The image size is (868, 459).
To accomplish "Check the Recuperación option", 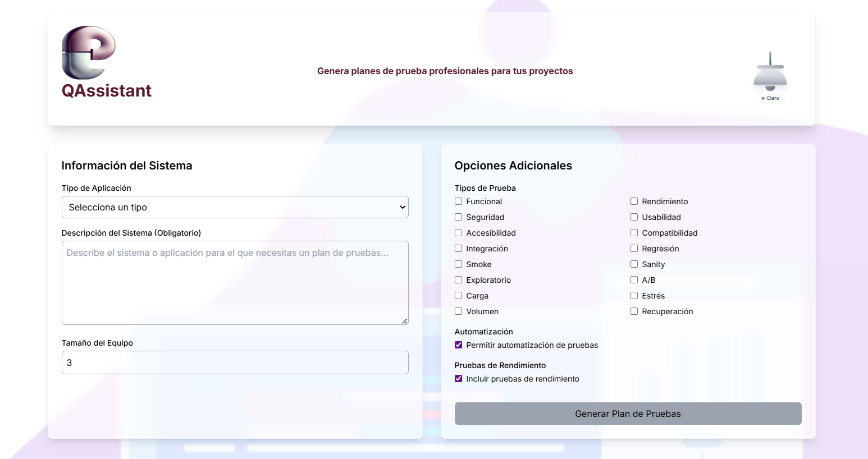I will tap(634, 311).
